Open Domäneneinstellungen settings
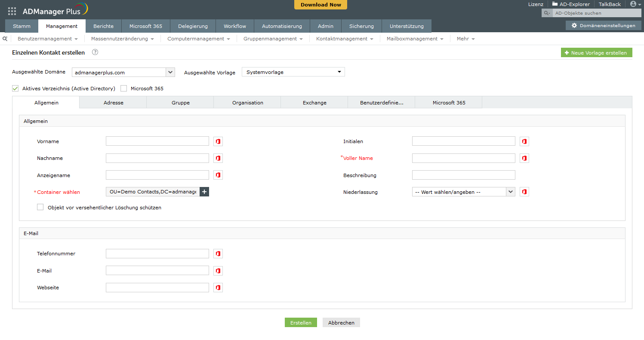644x340 pixels. (x=603, y=26)
